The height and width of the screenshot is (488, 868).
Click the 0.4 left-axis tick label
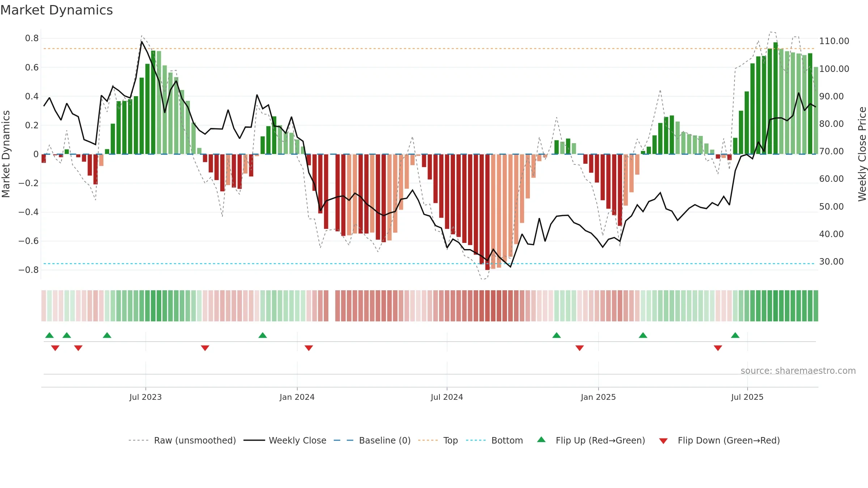pos(32,96)
